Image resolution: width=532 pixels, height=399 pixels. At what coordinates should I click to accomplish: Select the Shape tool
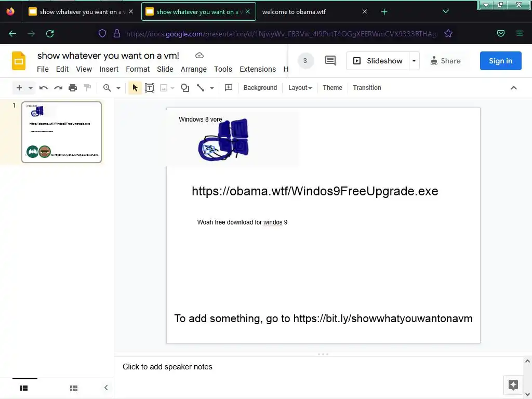185,88
